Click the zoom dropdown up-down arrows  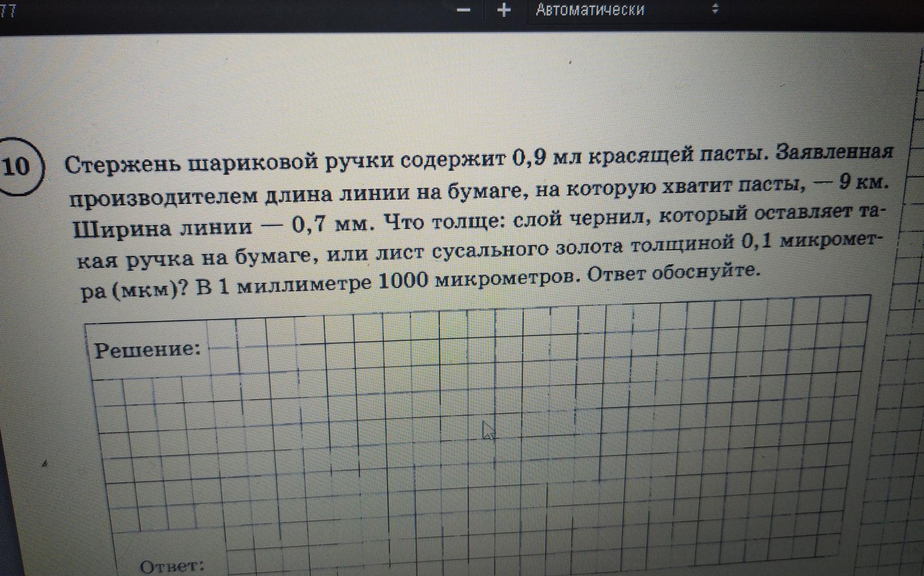pos(715,8)
